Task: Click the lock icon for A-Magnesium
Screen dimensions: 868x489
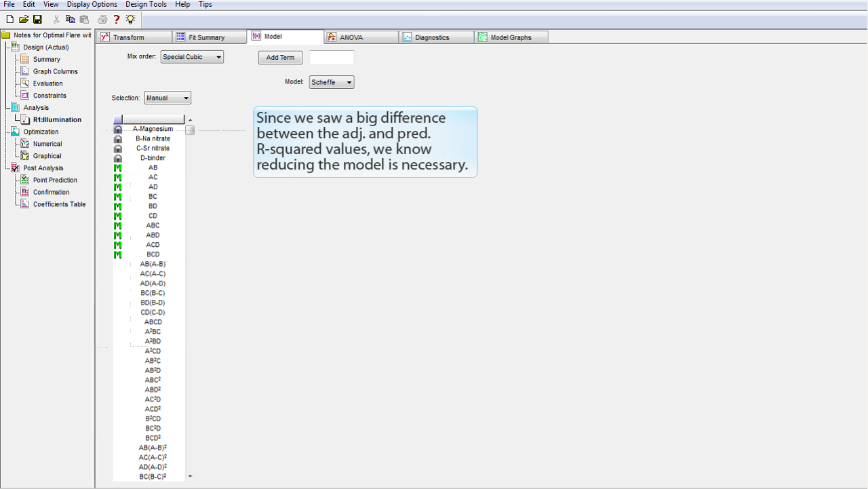Action: 117,129
